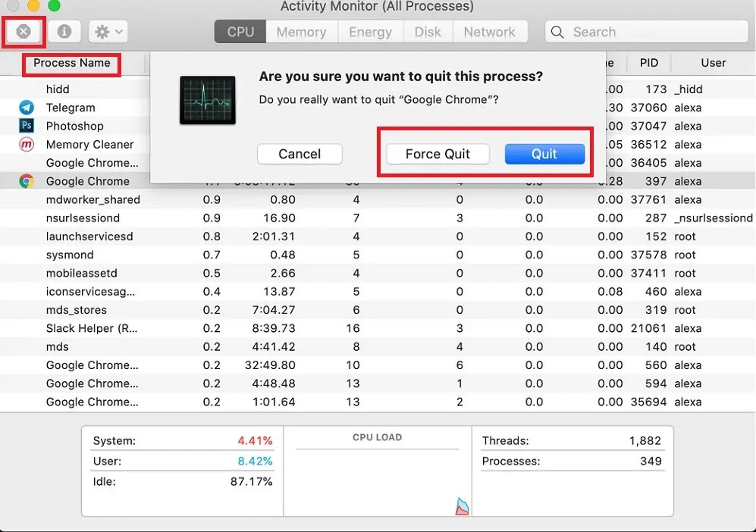Click the CPU LOAD graph label
Viewport: 756px width, 532px height.
coord(377,437)
